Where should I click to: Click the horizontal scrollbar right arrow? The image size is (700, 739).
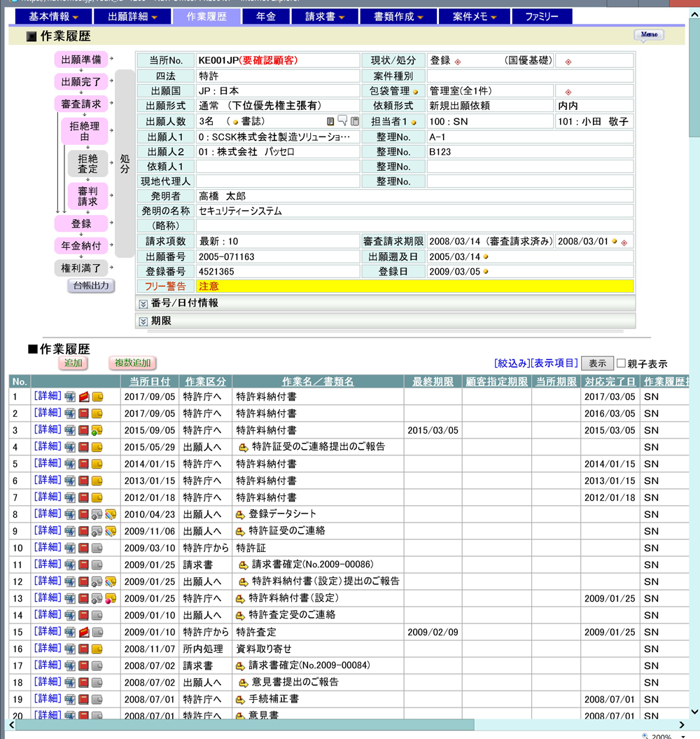(682, 725)
